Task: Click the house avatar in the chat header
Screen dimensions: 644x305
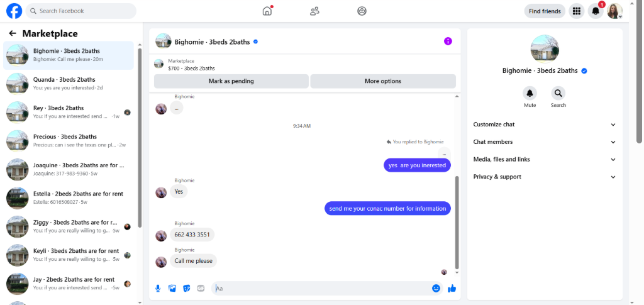Action: [x=163, y=41]
